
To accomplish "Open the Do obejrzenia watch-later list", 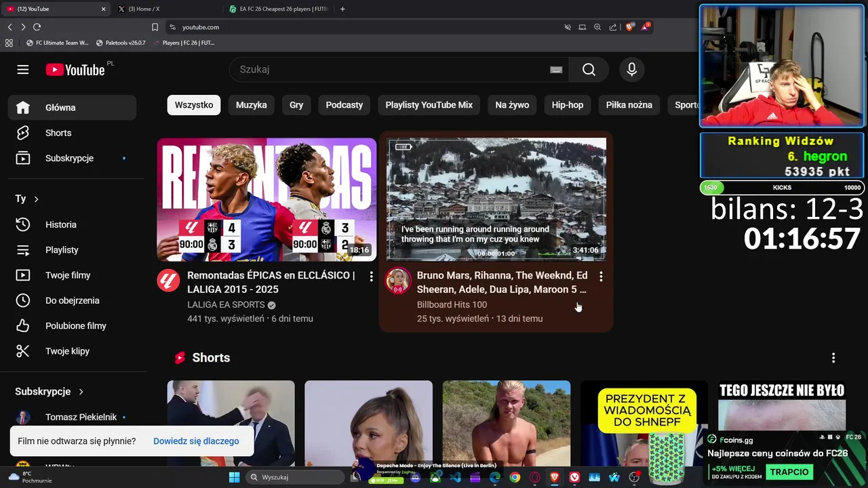I will 73,300.
